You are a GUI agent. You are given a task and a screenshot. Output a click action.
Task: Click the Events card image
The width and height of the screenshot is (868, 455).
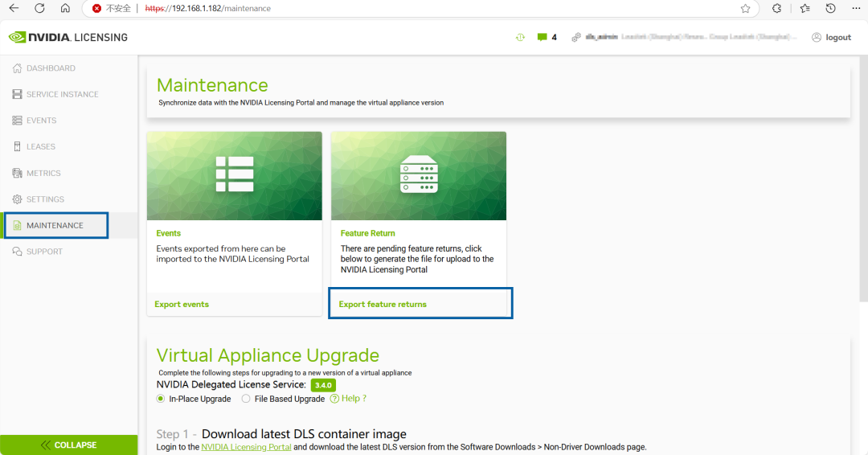234,176
